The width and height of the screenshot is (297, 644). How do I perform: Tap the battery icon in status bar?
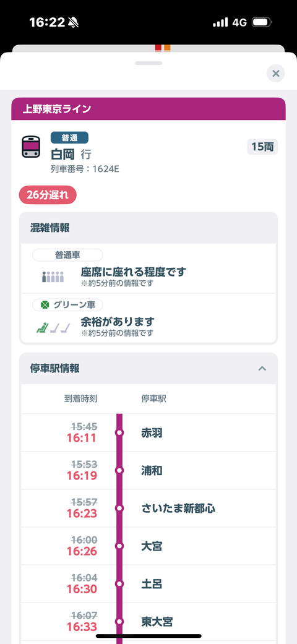[x=262, y=22]
